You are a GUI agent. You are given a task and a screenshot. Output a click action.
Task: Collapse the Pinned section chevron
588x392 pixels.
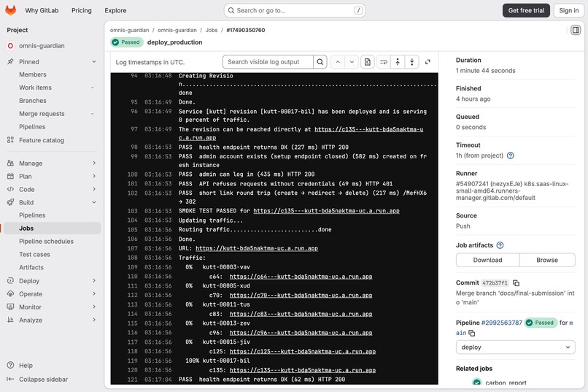click(94, 61)
